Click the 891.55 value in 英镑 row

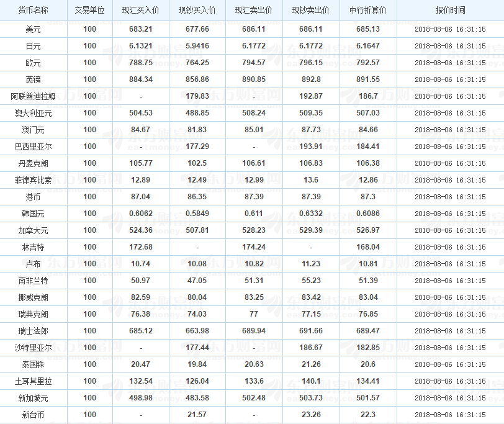point(368,79)
